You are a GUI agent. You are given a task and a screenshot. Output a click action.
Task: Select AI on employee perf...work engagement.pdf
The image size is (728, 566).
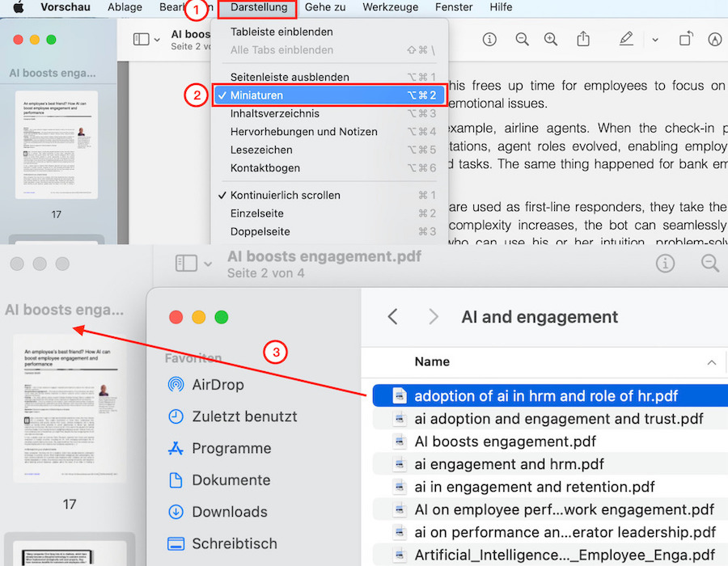coord(550,509)
